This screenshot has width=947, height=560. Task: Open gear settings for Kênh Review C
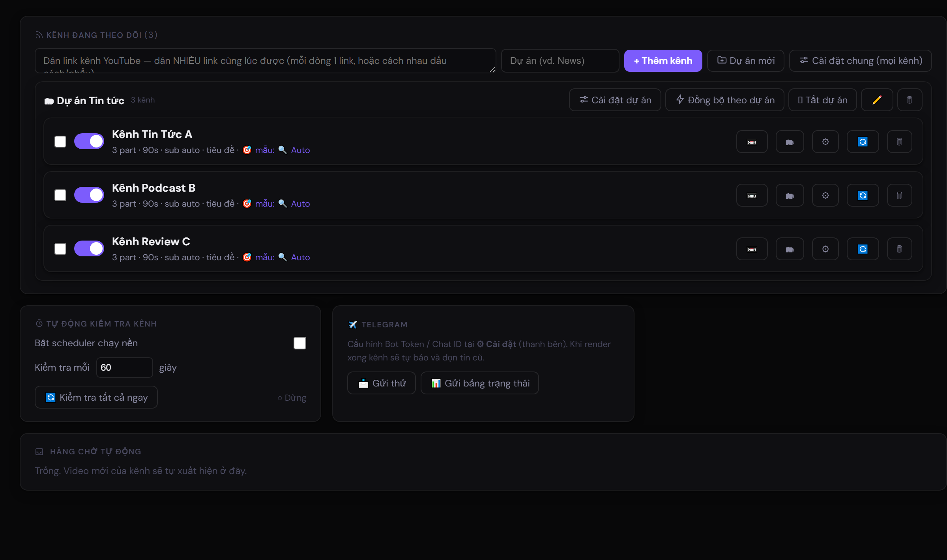click(825, 249)
